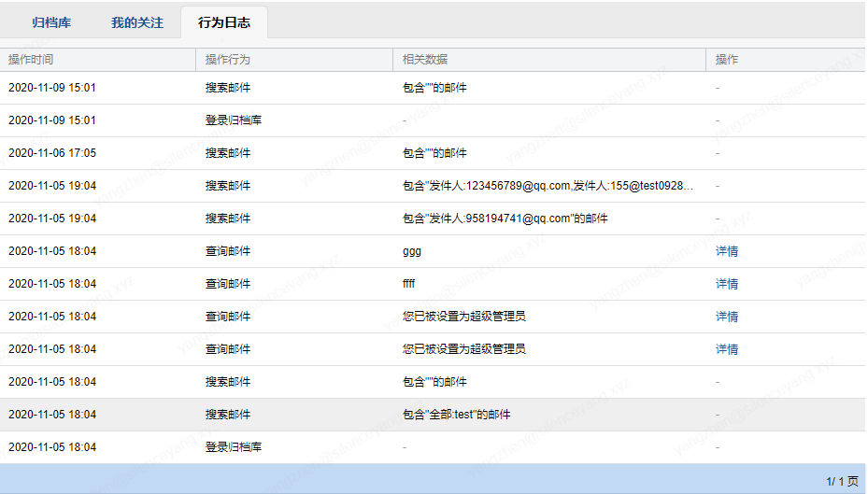Viewport: 868px width, 494px height.
Task: Select the 行为日志 tab
Action: (223, 22)
